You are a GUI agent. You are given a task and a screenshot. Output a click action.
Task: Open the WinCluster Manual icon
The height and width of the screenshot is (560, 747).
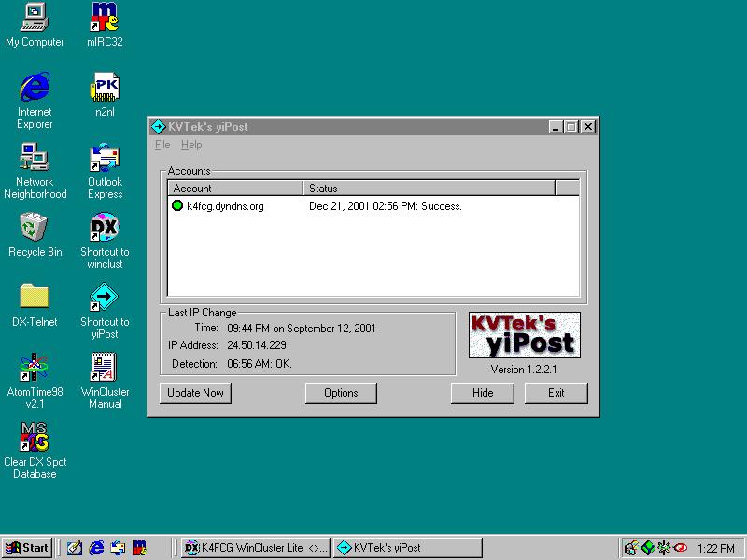click(x=104, y=368)
